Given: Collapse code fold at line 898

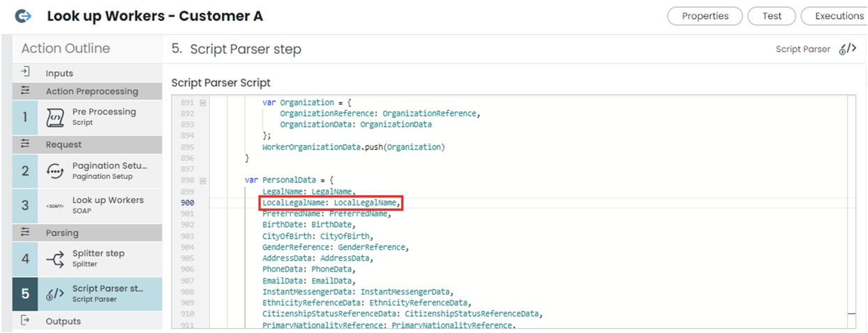Looking at the screenshot, I should click(203, 180).
